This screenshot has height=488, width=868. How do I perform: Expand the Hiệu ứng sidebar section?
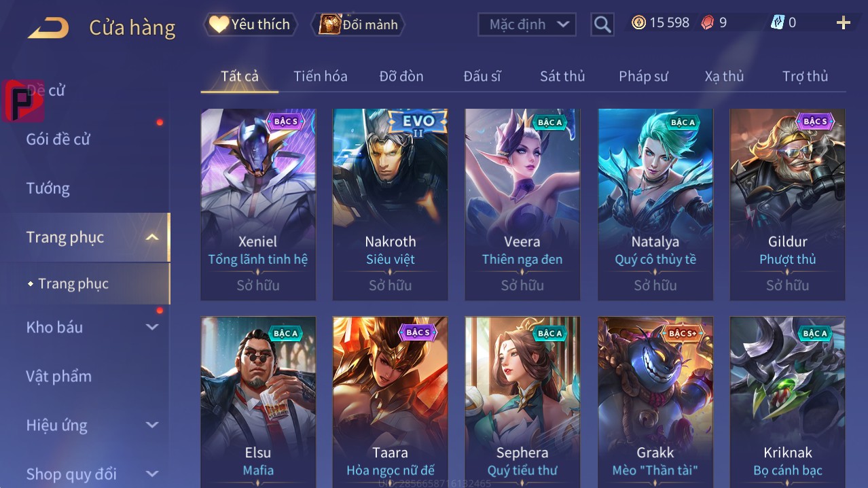coord(152,425)
